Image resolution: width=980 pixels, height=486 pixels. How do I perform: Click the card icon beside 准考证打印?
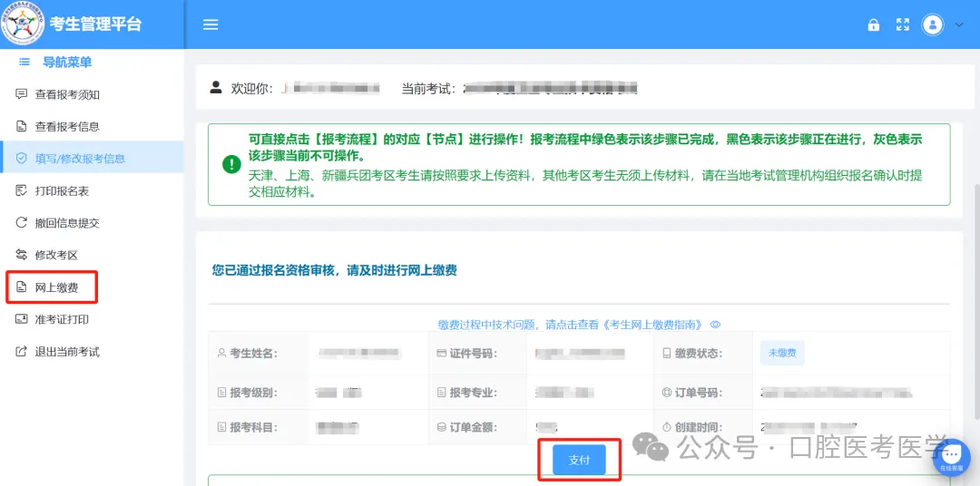(x=21, y=319)
